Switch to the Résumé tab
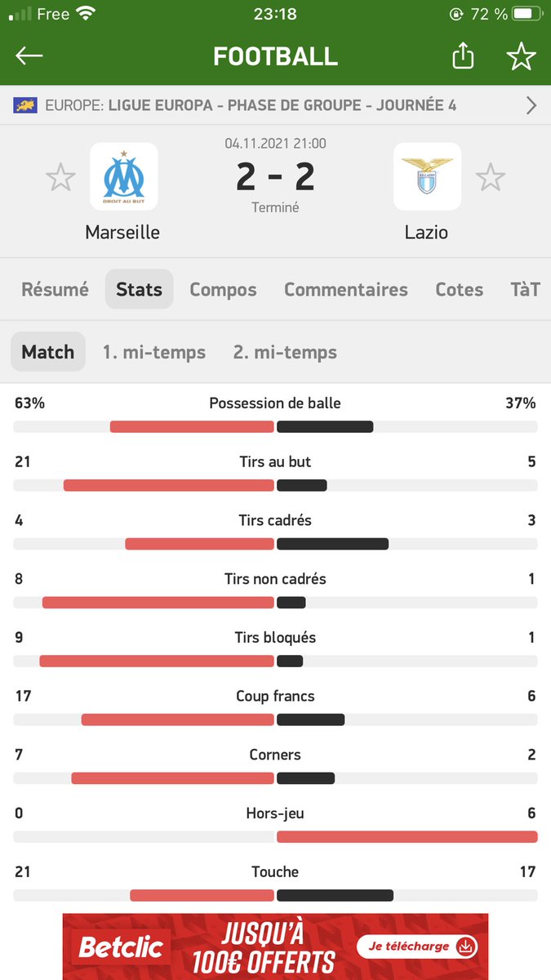The image size is (551, 980). click(x=55, y=289)
